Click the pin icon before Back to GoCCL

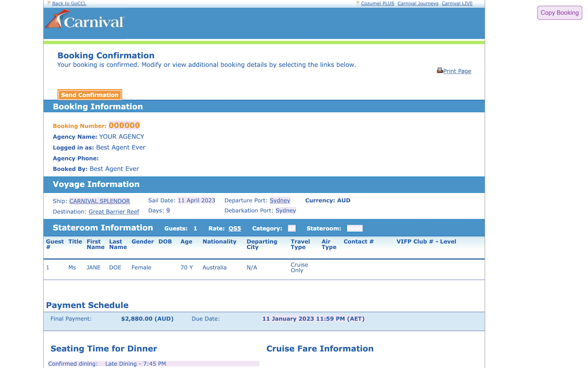tap(49, 3)
